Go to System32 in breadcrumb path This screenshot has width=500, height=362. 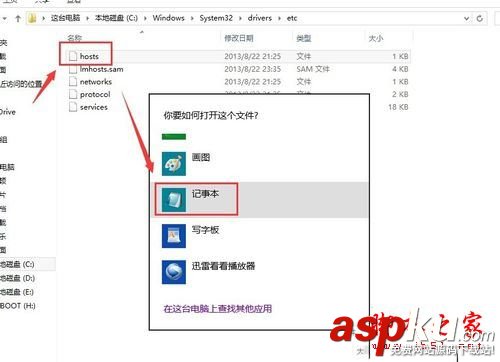point(216,18)
